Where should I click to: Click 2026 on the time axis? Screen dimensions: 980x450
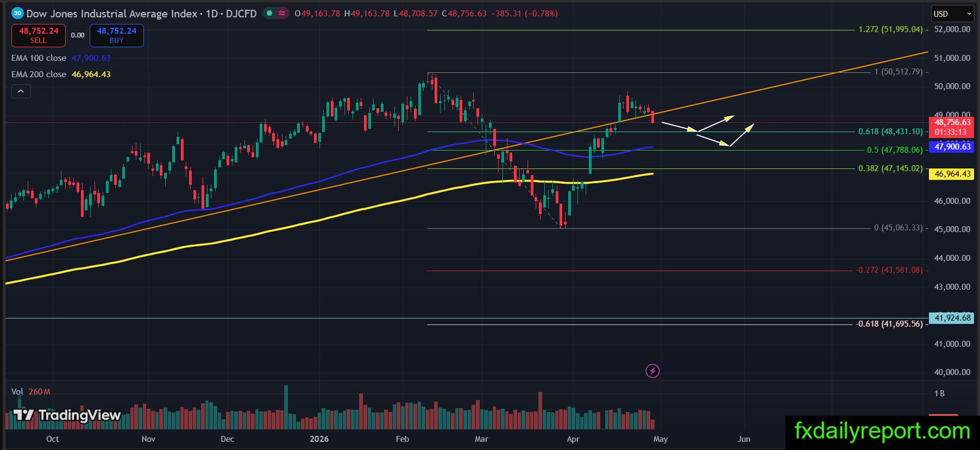click(319, 439)
